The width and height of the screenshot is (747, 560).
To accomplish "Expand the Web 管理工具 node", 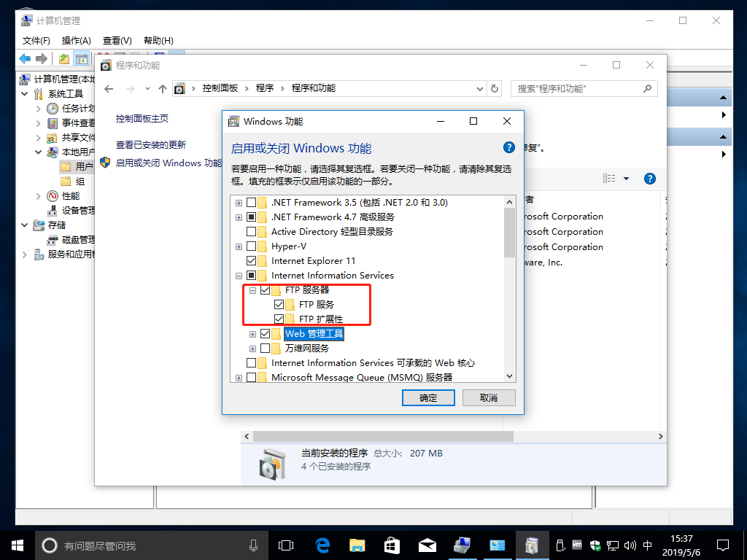I will point(253,334).
